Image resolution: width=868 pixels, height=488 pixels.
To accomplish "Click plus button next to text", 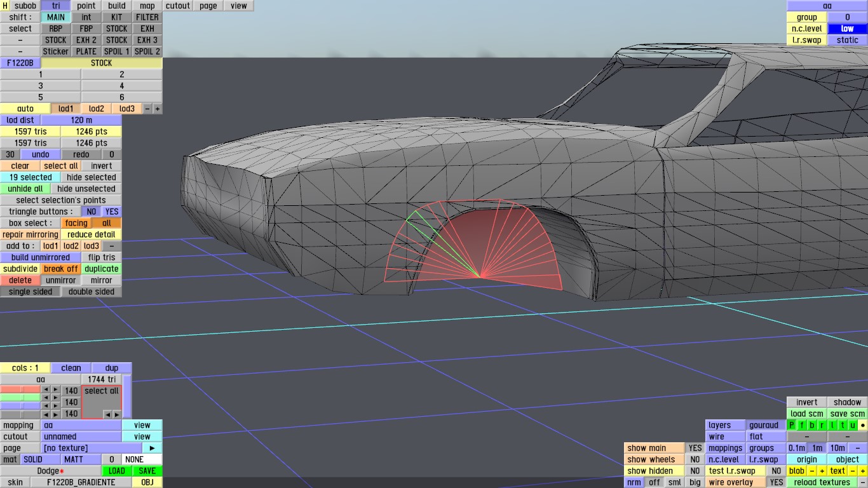I will pyautogui.click(x=863, y=471).
